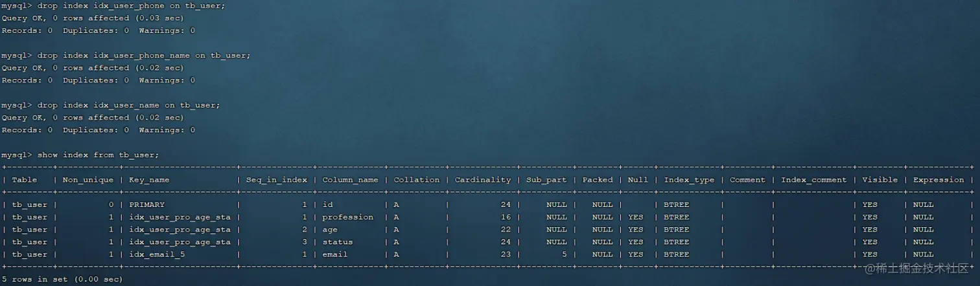Click the 'show index from tb_user;' command

coord(80,155)
